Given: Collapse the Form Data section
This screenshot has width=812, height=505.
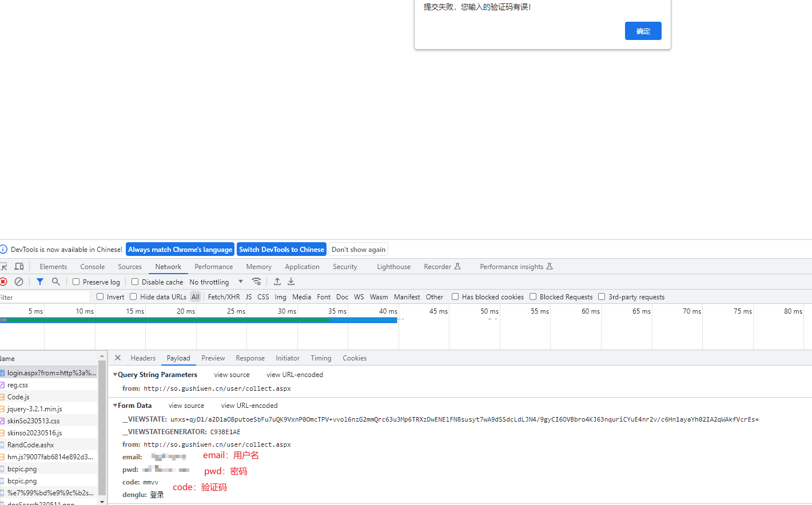Looking at the screenshot, I should tap(116, 406).
